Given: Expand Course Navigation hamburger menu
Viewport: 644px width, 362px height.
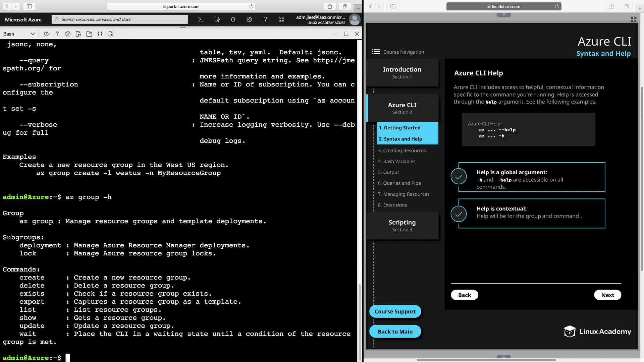Looking at the screenshot, I should tap(376, 52).
